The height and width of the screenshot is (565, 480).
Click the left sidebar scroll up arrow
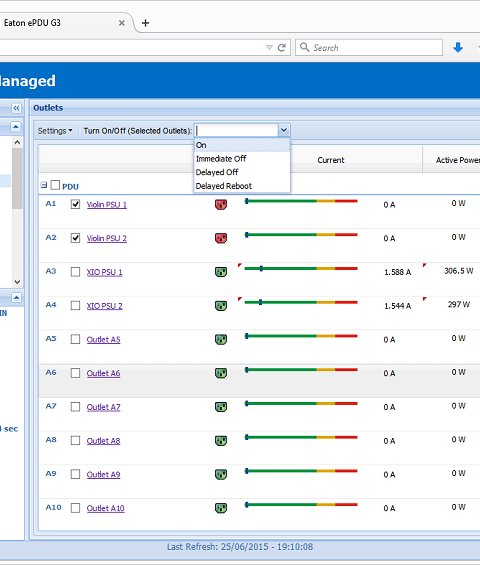[x=17, y=142]
